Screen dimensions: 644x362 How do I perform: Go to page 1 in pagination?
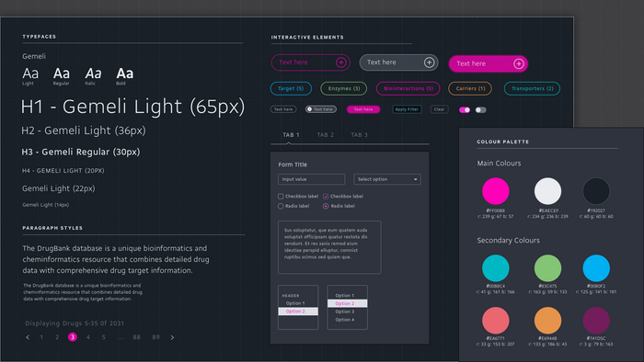click(x=41, y=337)
